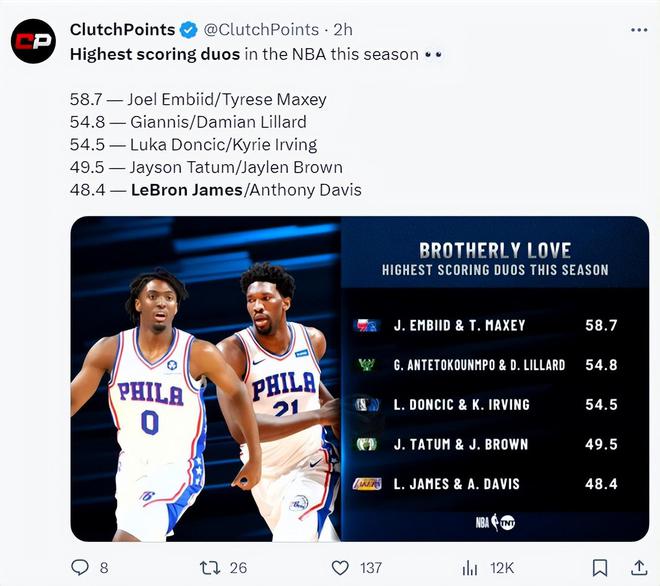Open the three-dot more options menu

639,30
